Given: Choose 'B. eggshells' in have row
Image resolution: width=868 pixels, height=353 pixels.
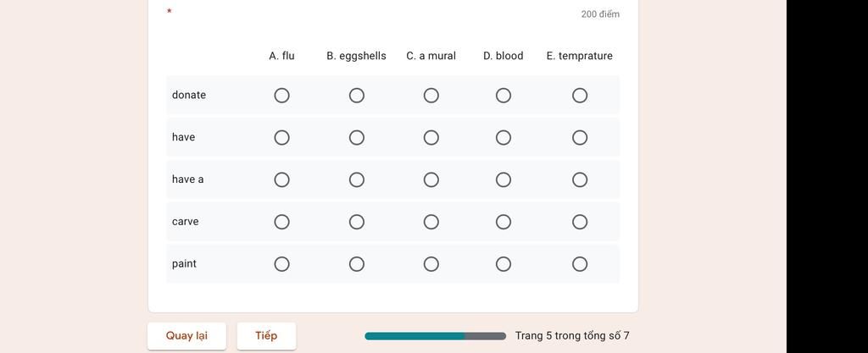Looking at the screenshot, I should 357,138.
